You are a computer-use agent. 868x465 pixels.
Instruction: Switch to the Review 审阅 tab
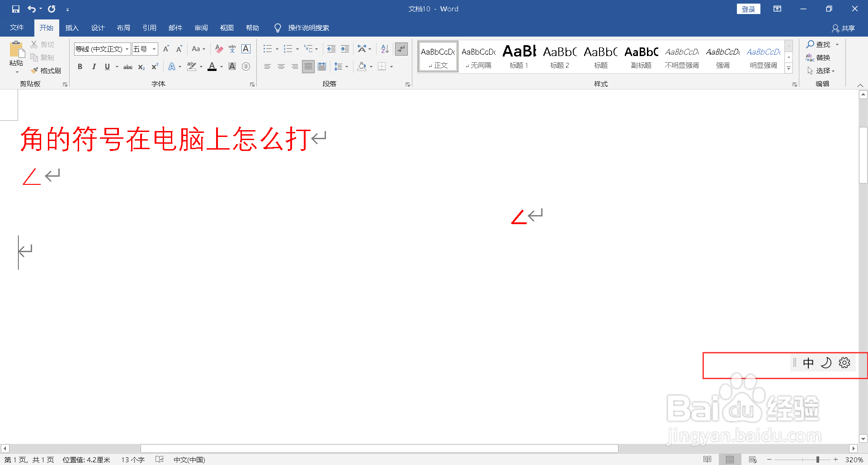coord(201,28)
